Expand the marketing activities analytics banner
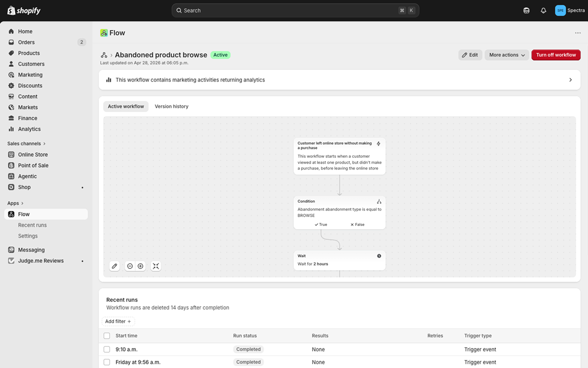This screenshot has width=588, height=368. pyautogui.click(x=339, y=80)
